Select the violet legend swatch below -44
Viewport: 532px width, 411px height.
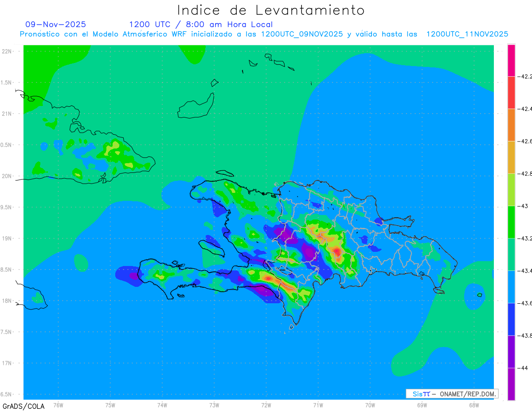click(x=511, y=384)
